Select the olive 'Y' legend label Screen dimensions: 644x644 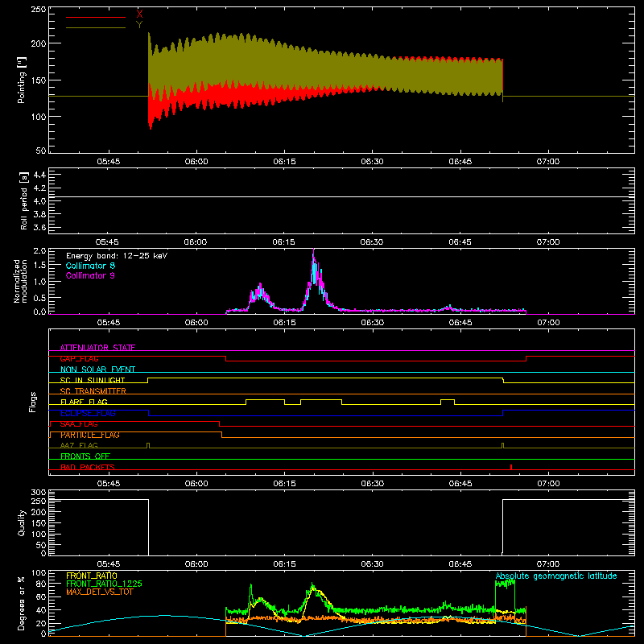pos(139,24)
